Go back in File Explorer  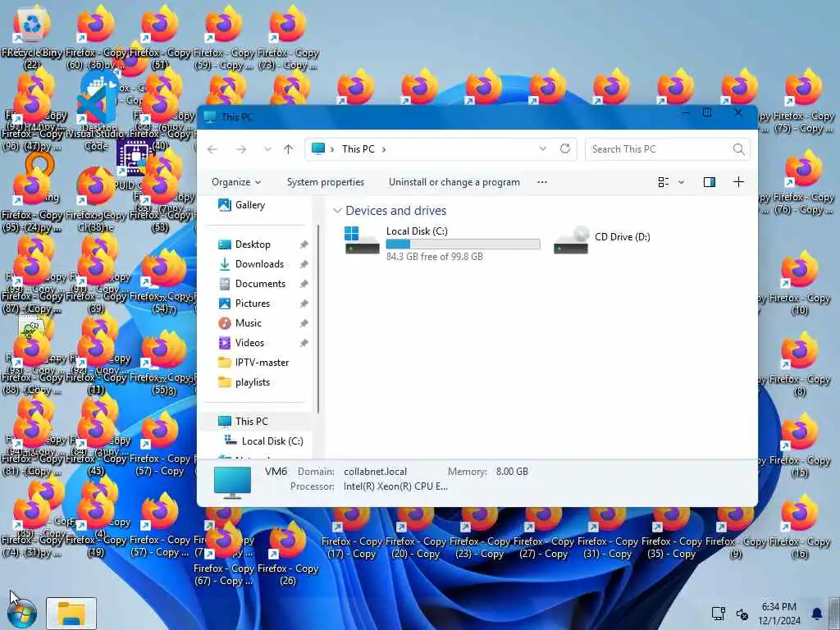[x=212, y=149]
